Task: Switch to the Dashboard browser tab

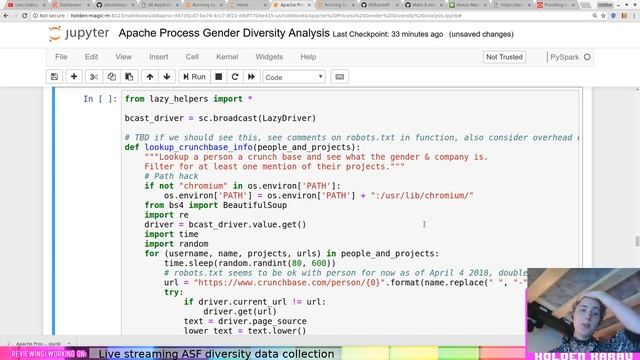Action: point(70,5)
